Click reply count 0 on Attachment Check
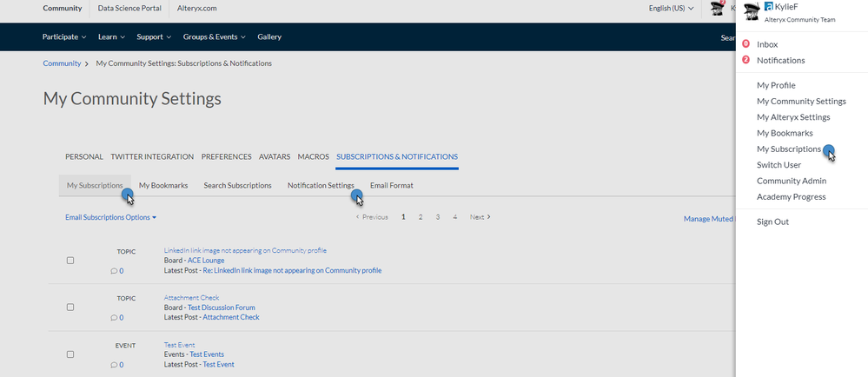The height and width of the screenshot is (377, 868). tap(122, 318)
